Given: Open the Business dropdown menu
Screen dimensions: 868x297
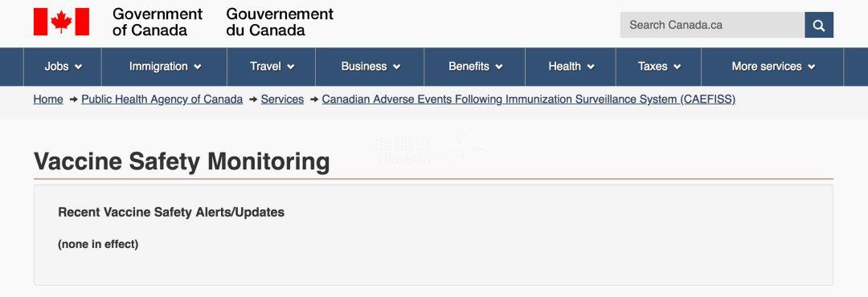Looking at the screenshot, I should click(370, 67).
